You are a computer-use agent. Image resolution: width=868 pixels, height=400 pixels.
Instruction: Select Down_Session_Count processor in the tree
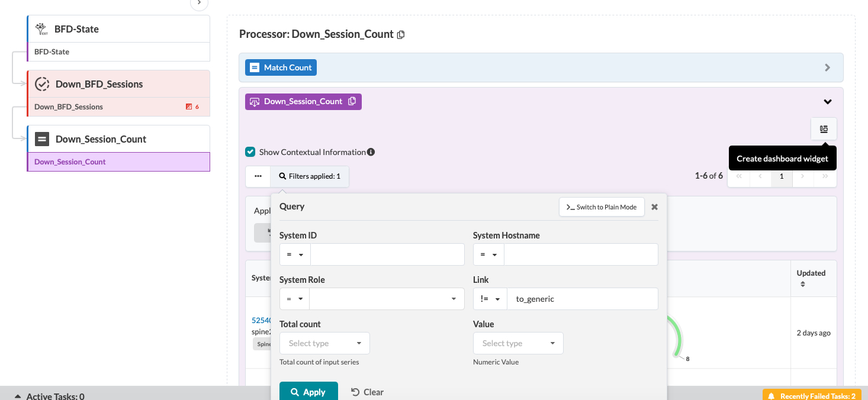[x=118, y=139]
